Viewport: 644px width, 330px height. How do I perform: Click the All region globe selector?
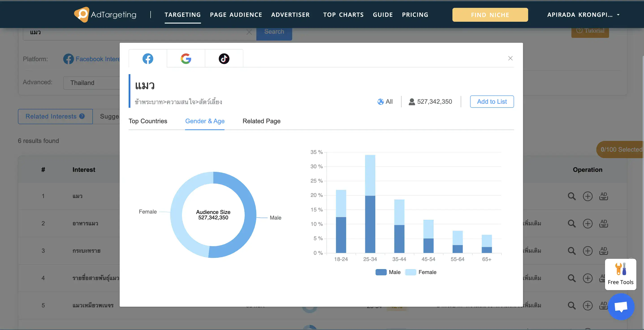pos(385,101)
